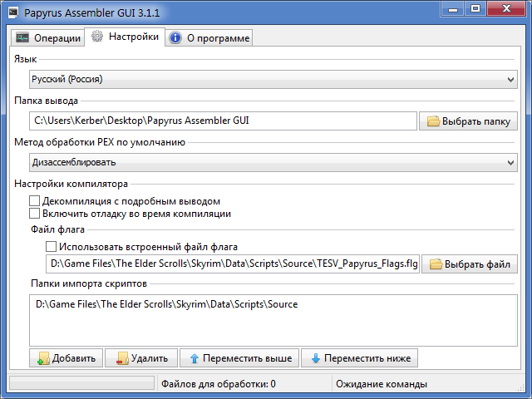Click the TESV_Papyrus_Flags.flg file path field
Image resolution: width=532 pixels, height=399 pixels.
click(x=233, y=265)
